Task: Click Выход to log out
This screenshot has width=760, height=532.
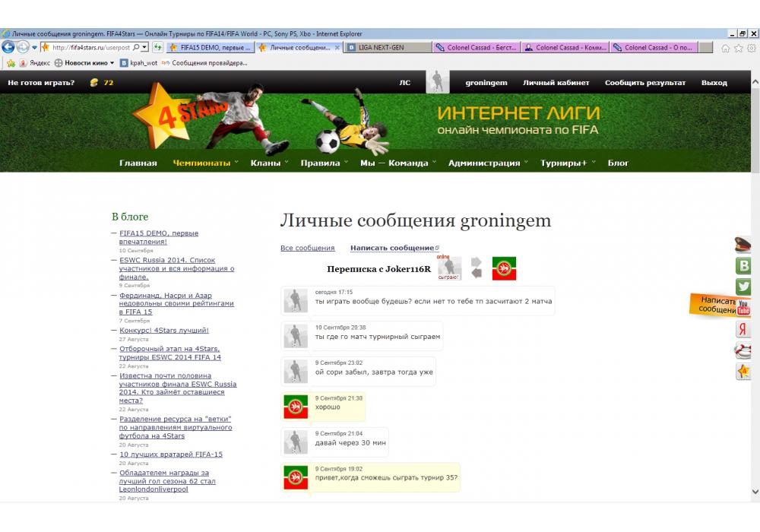Action: click(714, 82)
